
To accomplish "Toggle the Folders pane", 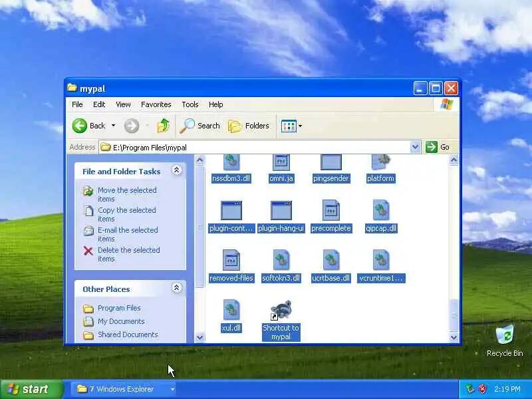I will tap(249, 126).
